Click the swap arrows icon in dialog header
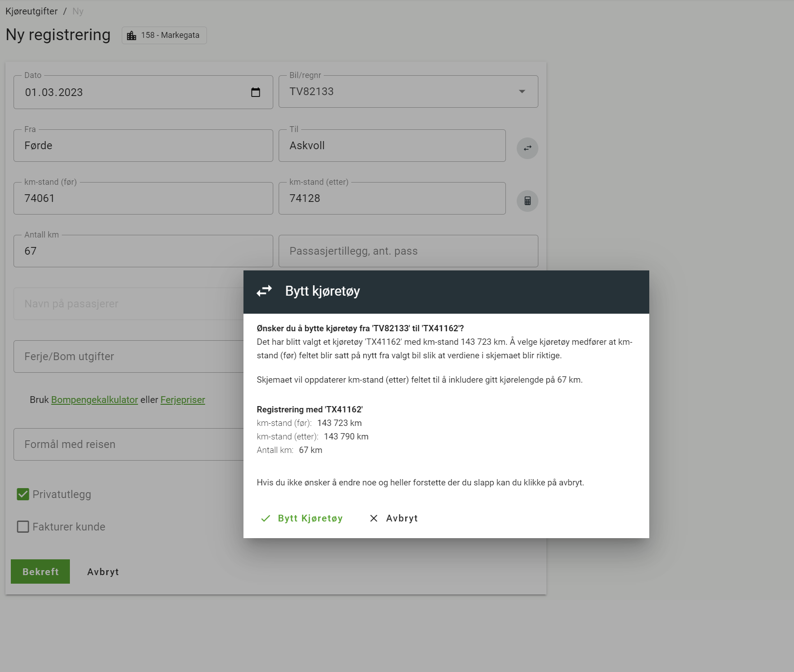 [x=264, y=291]
